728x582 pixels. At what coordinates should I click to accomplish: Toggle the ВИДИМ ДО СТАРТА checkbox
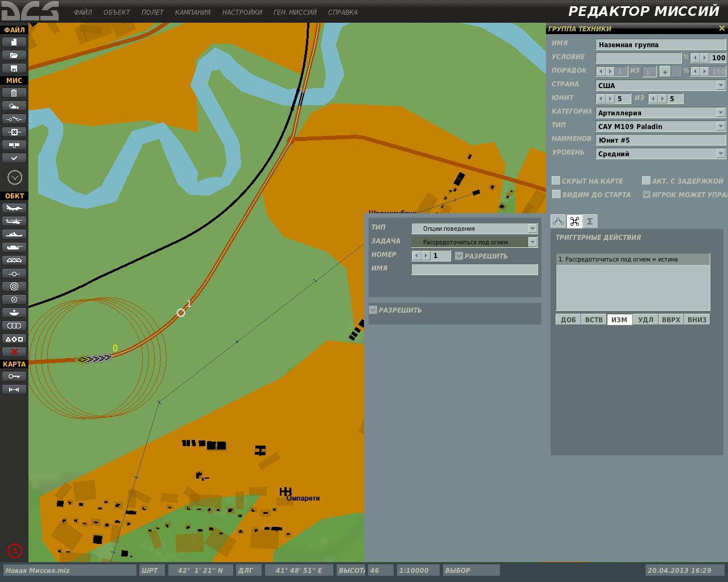point(556,194)
